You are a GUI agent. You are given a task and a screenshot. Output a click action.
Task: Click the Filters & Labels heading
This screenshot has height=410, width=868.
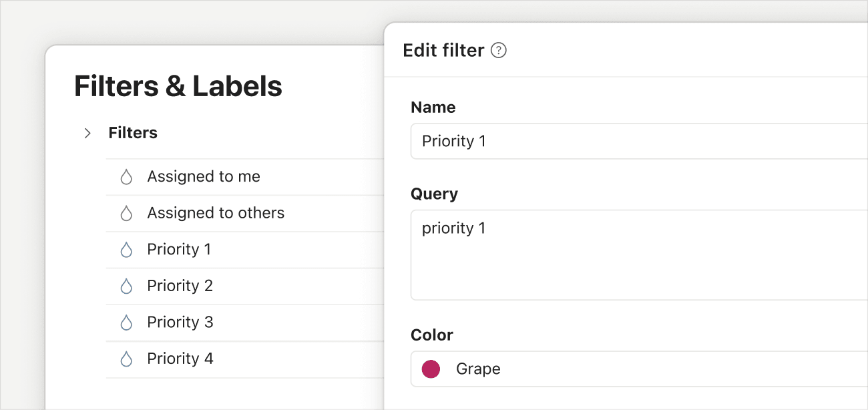(x=178, y=86)
